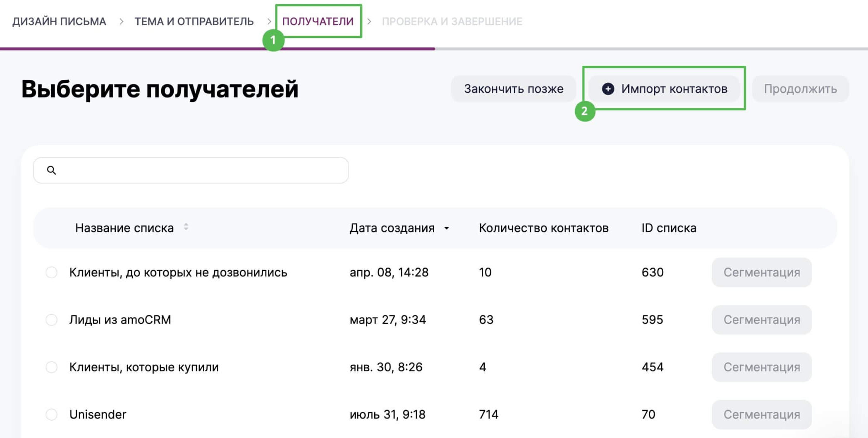Click list name Лиды из amoCRM

click(x=120, y=320)
